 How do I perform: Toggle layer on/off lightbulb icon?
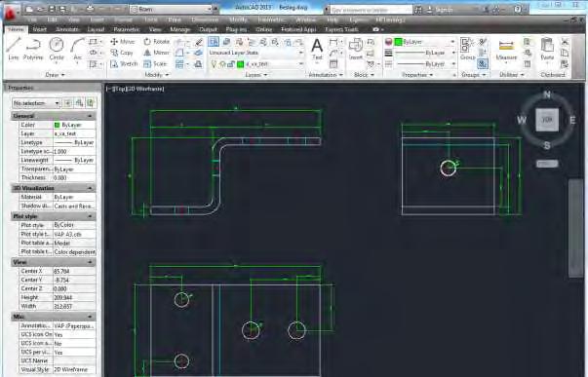coord(214,64)
